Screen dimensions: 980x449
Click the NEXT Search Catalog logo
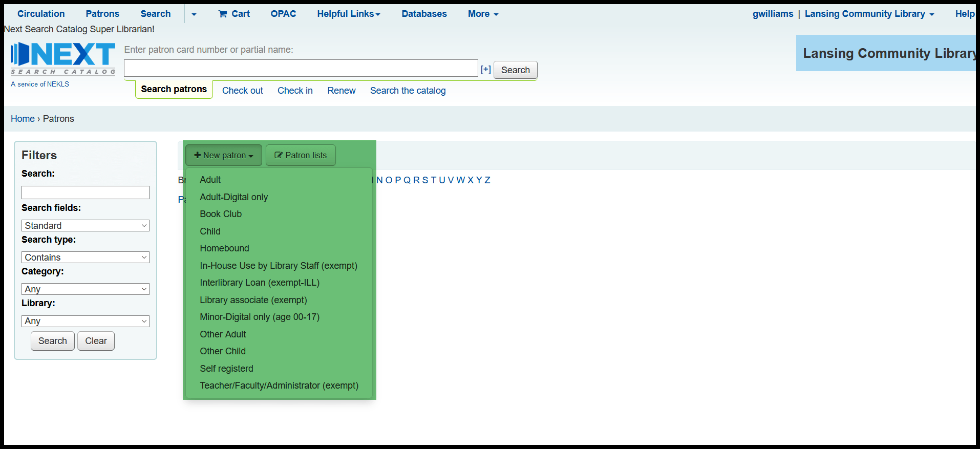click(x=63, y=58)
